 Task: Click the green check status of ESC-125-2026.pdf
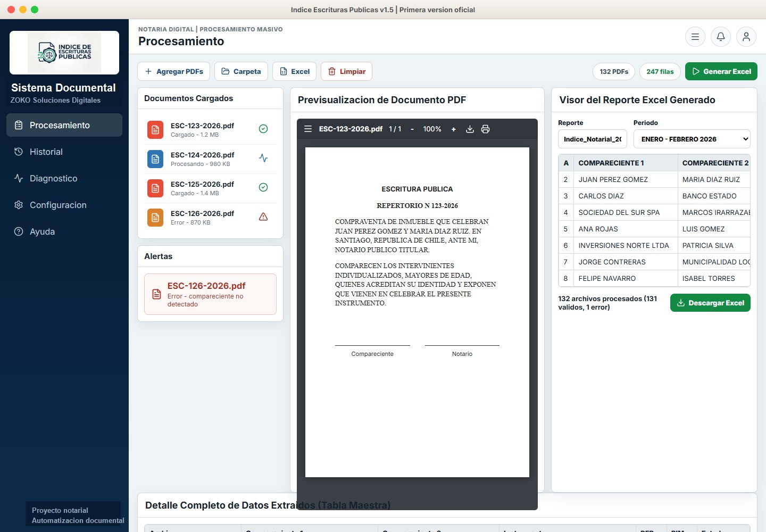click(x=263, y=187)
